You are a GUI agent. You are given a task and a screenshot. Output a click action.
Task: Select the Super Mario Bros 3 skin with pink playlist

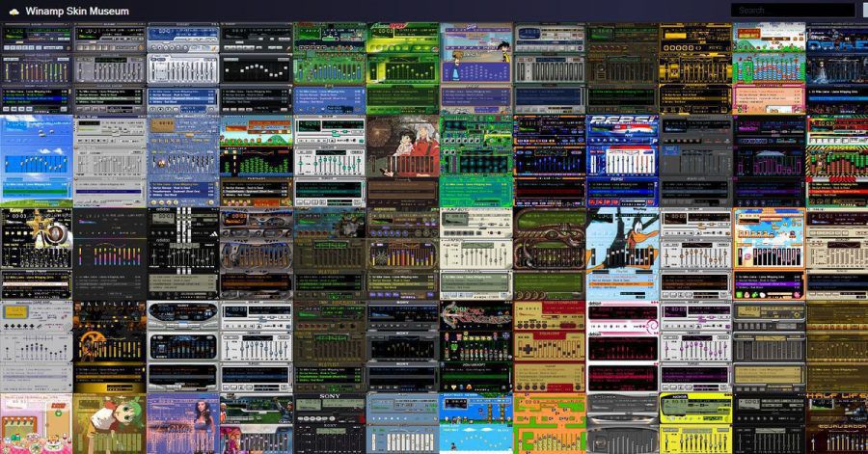click(x=769, y=68)
